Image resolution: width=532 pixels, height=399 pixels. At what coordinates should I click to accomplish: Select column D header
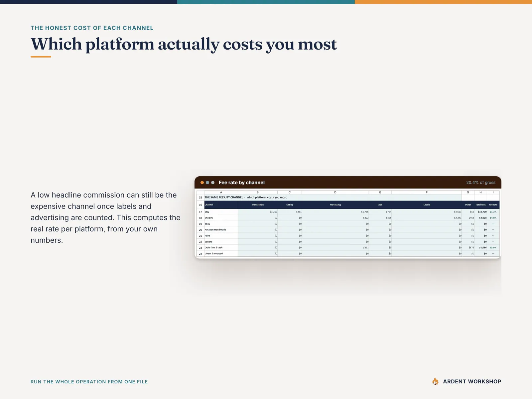[x=335, y=193]
